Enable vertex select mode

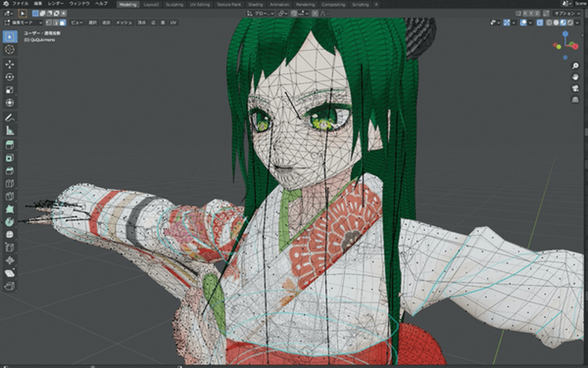(49, 22)
